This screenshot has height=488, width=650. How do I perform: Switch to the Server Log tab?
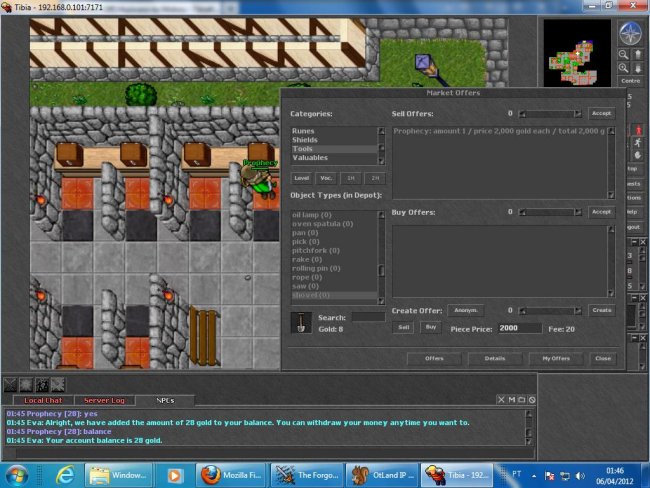[104, 401]
